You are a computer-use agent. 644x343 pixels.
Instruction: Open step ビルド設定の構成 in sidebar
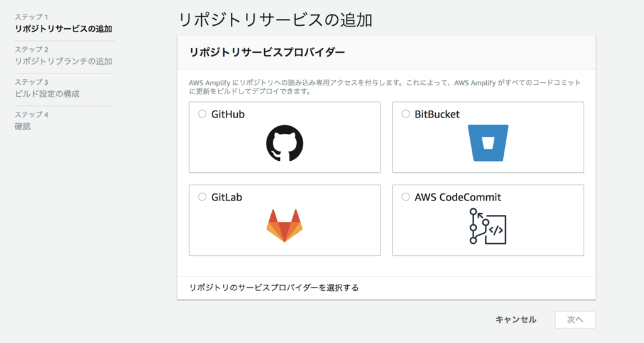coord(47,94)
